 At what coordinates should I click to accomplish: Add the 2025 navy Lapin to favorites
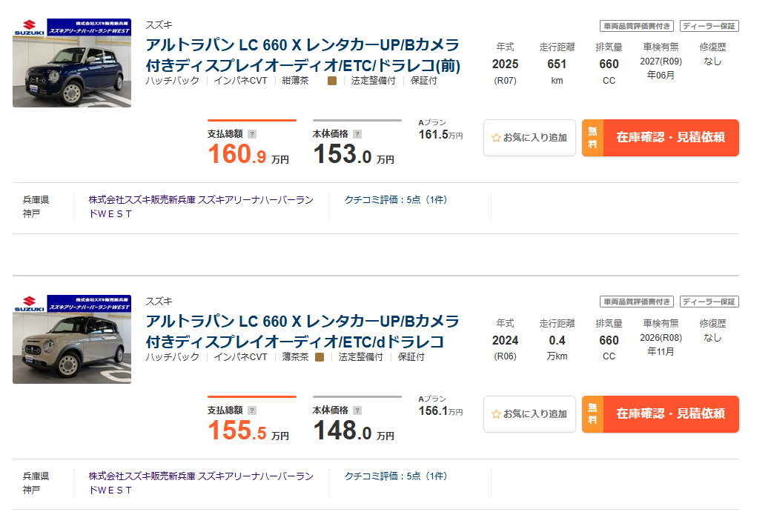(x=529, y=138)
